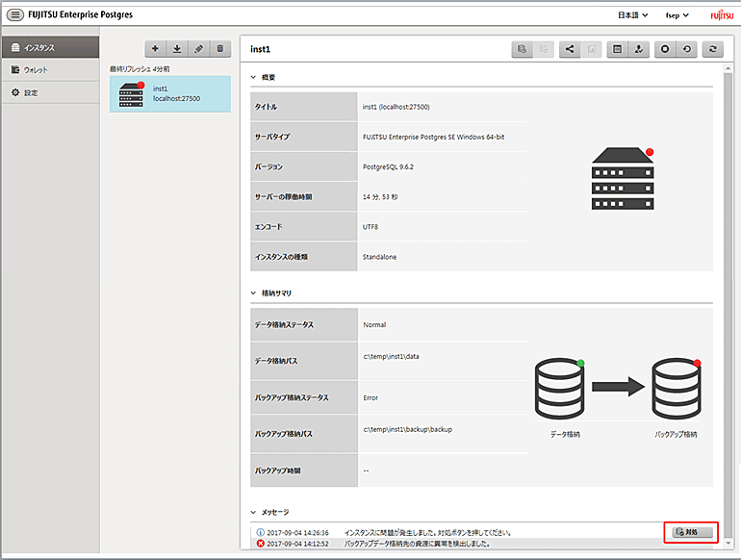Click the 対処 button
The image size is (741, 560).
click(x=692, y=532)
